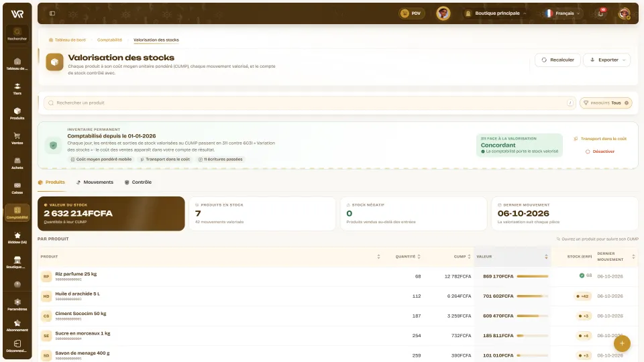The height and width of the screenshot is (362, 644).
Task: Open Biddew (IA) assistant in sidebar
Action: pos(17,237)
